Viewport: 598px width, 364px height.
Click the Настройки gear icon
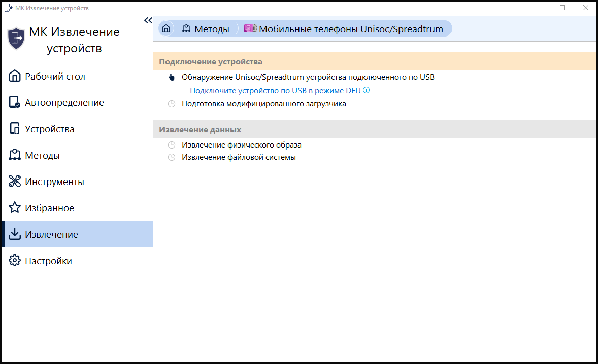point(15,261)
